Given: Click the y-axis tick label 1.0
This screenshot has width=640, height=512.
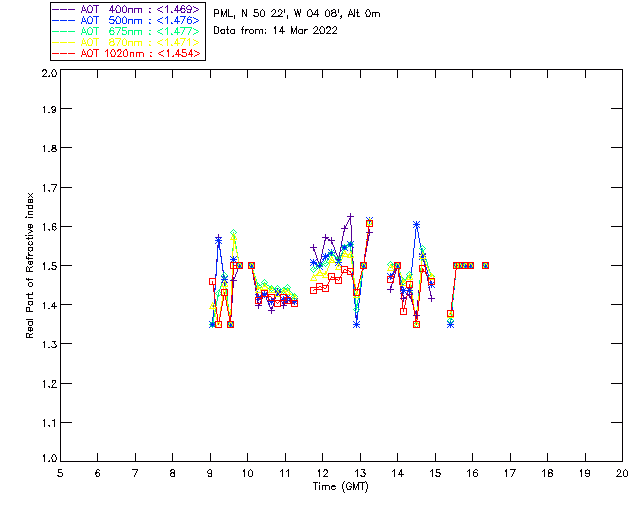Looking at the screenshot, I should click(49, 459).
